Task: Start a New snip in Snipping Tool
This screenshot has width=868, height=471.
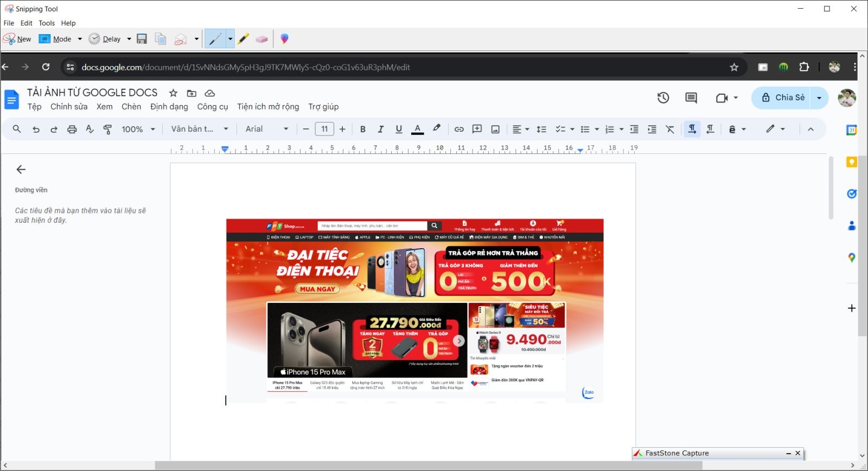Action: point(17,39)
